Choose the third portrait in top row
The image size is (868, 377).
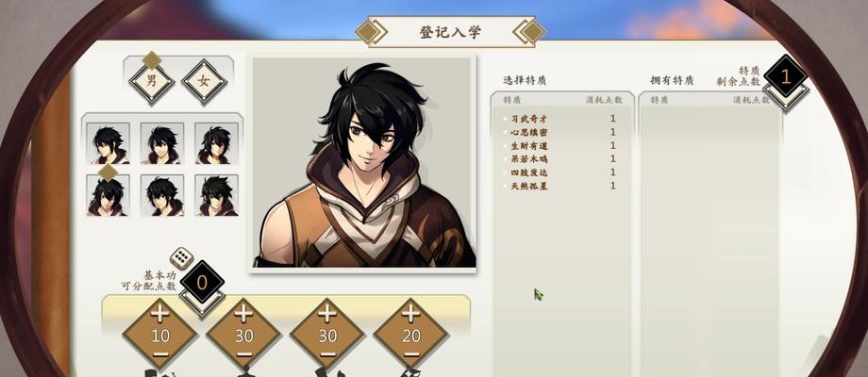[216, 143]
